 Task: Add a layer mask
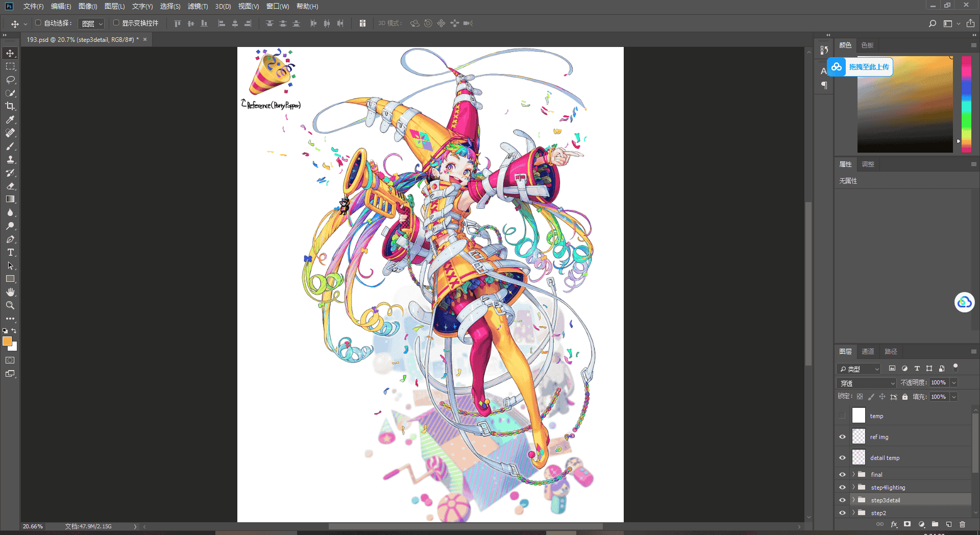(x=907, y=524)
